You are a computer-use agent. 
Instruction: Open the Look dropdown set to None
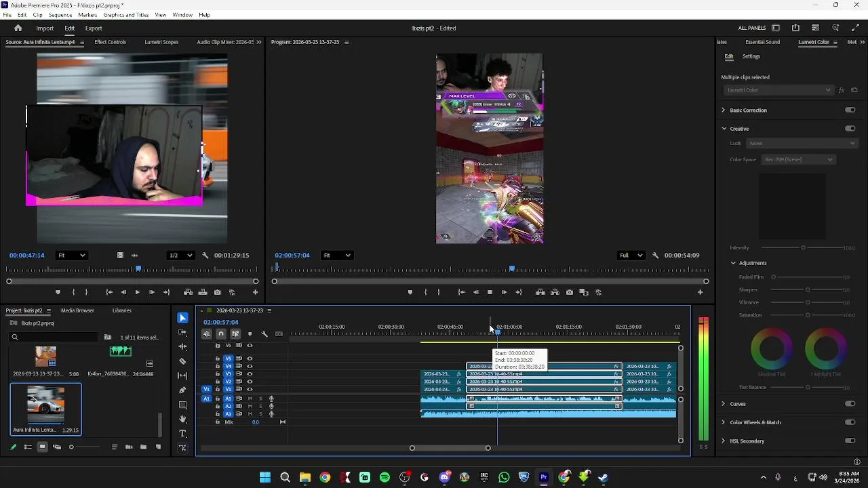click(x=802, y=143)
